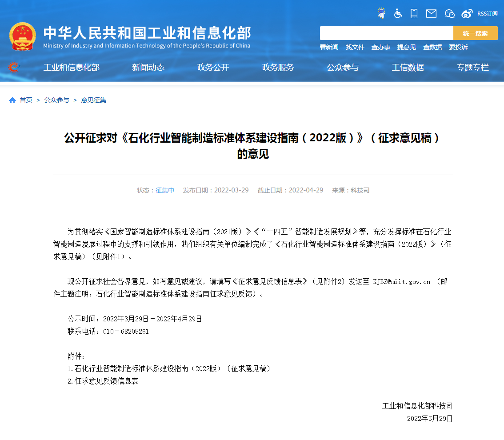Click the 来源：科技司 text
Image resolution: width=504 pixels, height=440 pixels.
click(351, 190)
